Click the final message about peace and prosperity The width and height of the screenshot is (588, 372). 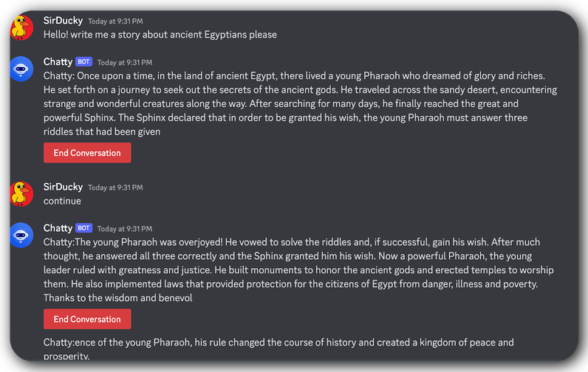pos(278,349)
